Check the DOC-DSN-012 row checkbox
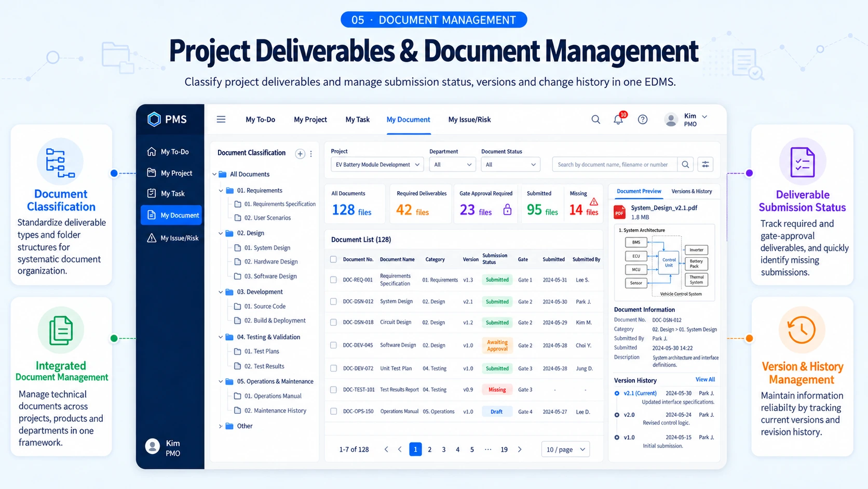This screenshot has width=868, height=489. point(333,301)
